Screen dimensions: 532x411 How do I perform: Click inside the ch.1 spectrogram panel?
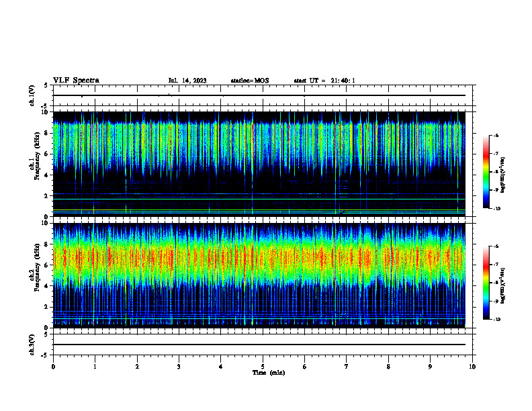tap(259, 164)
